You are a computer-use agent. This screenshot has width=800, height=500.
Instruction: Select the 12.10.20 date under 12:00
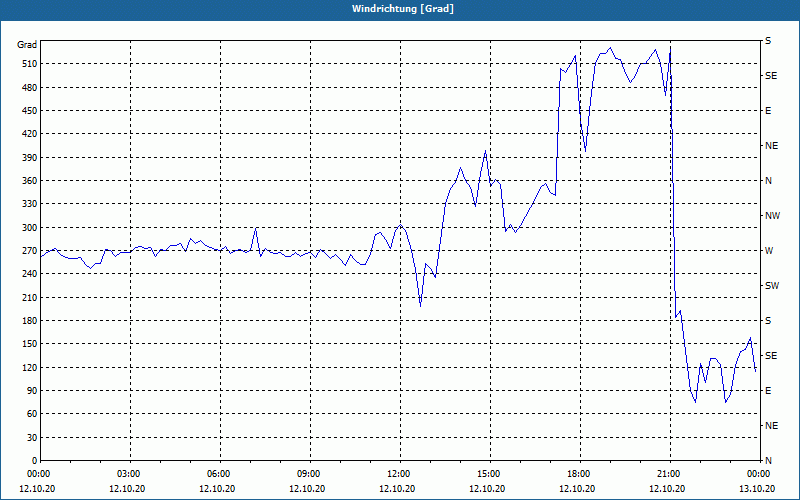[x=397, y=489]
